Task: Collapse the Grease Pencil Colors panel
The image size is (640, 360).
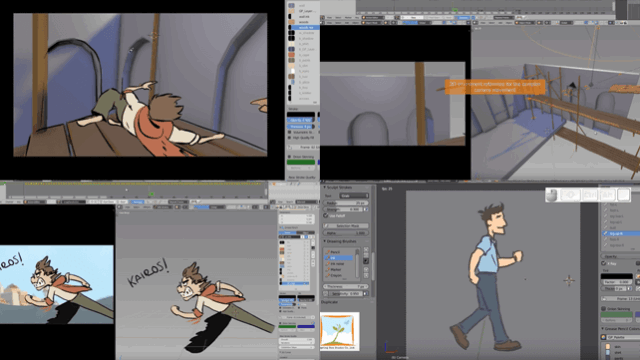Action: point(603,329)
